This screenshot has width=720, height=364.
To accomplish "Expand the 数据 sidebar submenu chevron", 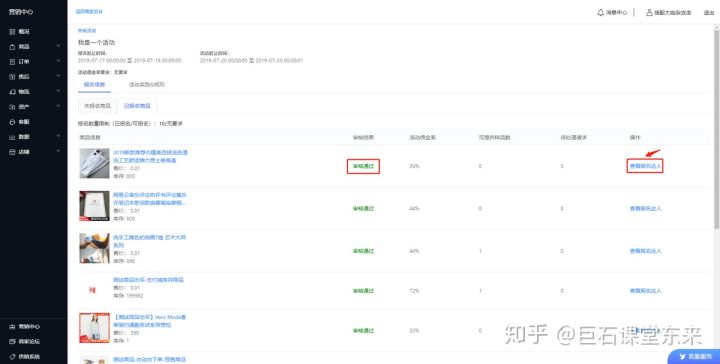I will click(58, 136).
